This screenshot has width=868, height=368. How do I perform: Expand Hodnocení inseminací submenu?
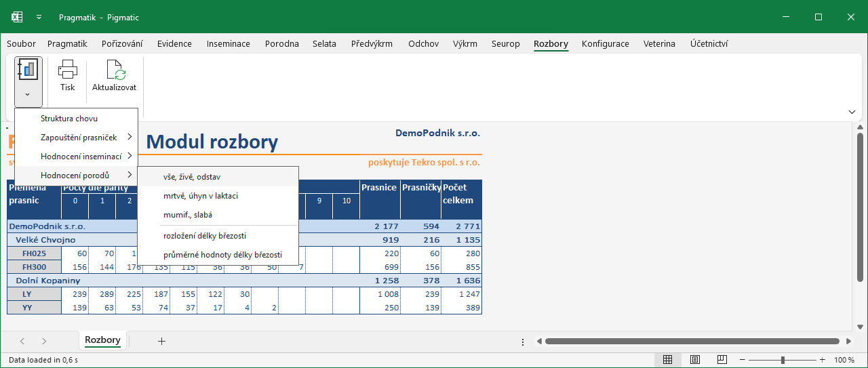[76, 157]
